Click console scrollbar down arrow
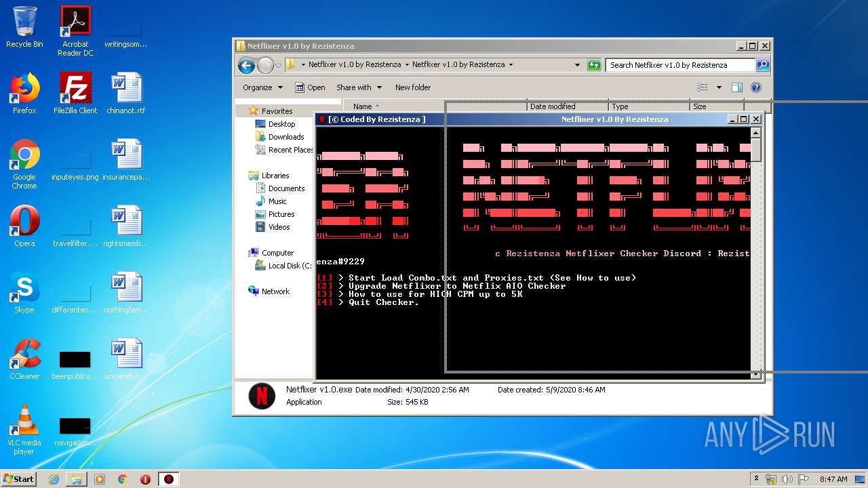This screenshot has width=868, height=488. coord(755,373)
